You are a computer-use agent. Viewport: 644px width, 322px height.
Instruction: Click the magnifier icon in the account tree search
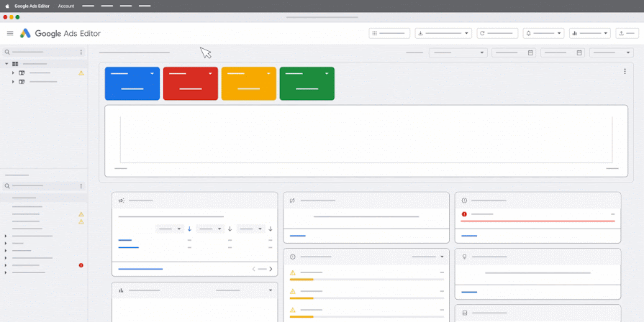[x=7, y=52]
